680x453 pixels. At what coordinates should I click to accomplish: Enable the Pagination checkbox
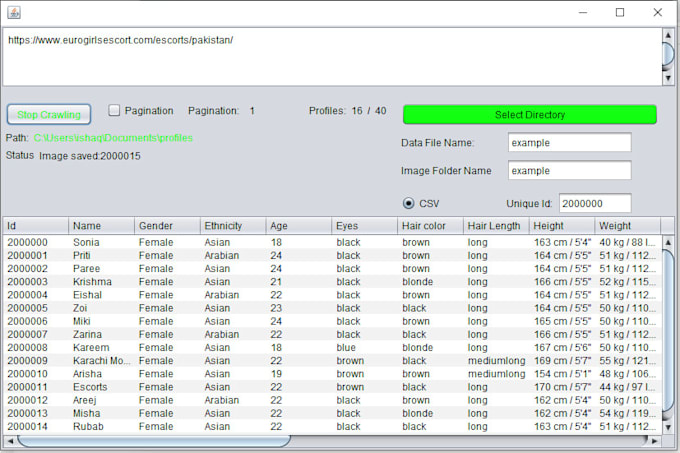[114, 110]
